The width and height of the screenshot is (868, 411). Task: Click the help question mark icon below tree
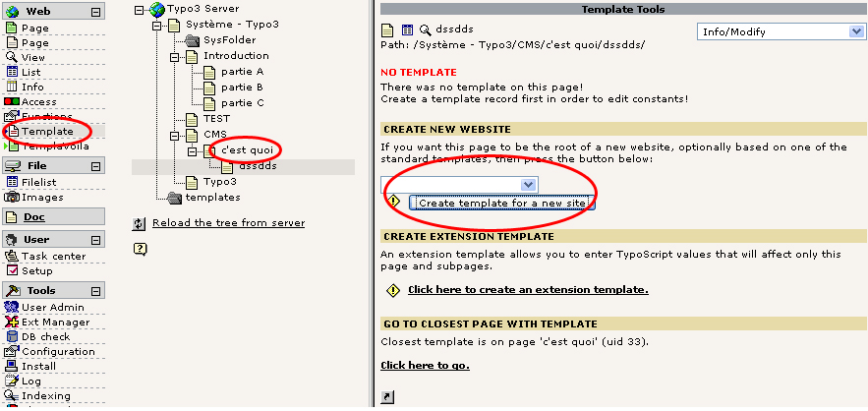pyautogui.click(x=140, y=249)
